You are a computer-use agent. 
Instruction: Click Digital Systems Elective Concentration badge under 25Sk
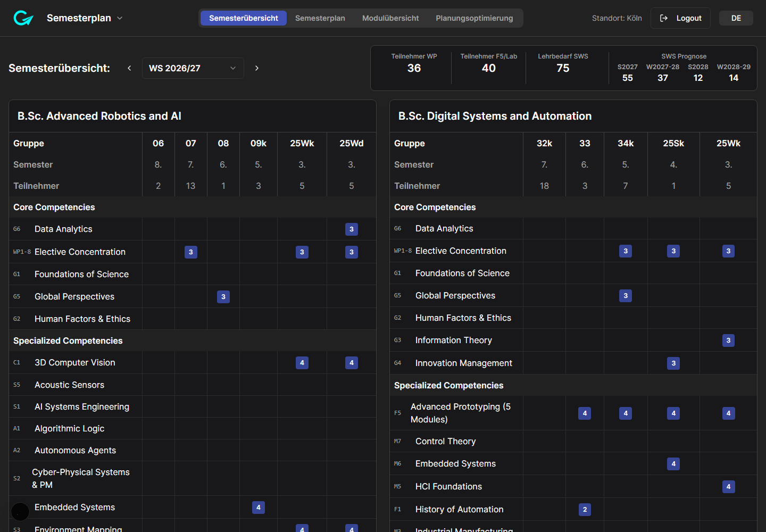click(x=673, y=251)
